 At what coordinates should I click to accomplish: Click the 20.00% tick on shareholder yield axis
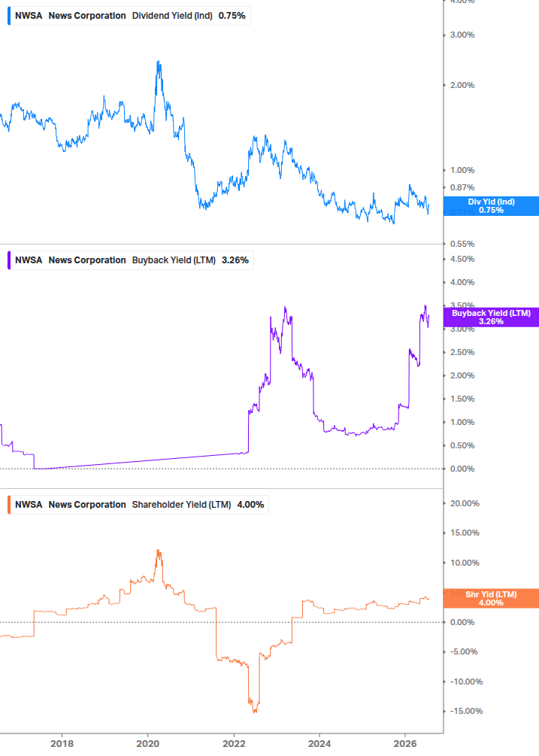tap(465, 503)
